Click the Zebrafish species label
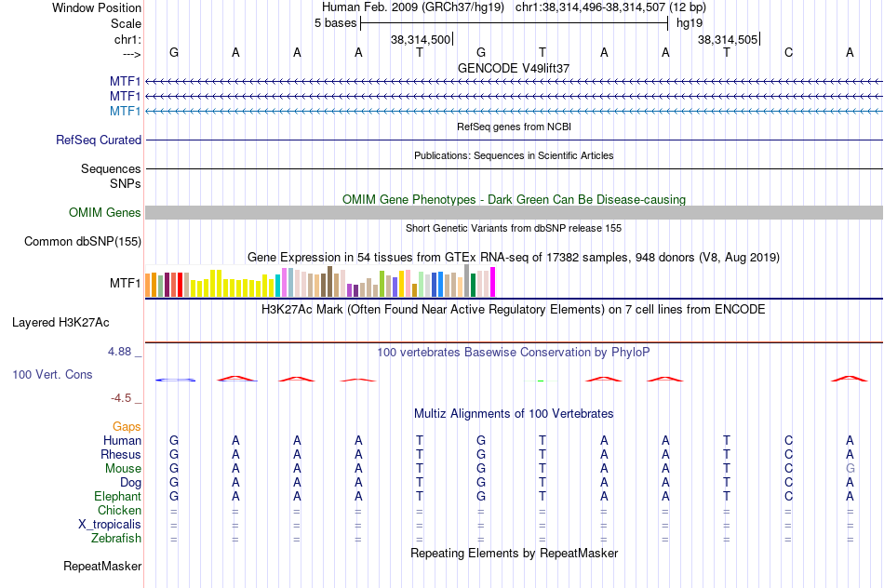This screenshot has height=588, width=884. (x=116, y=539)
